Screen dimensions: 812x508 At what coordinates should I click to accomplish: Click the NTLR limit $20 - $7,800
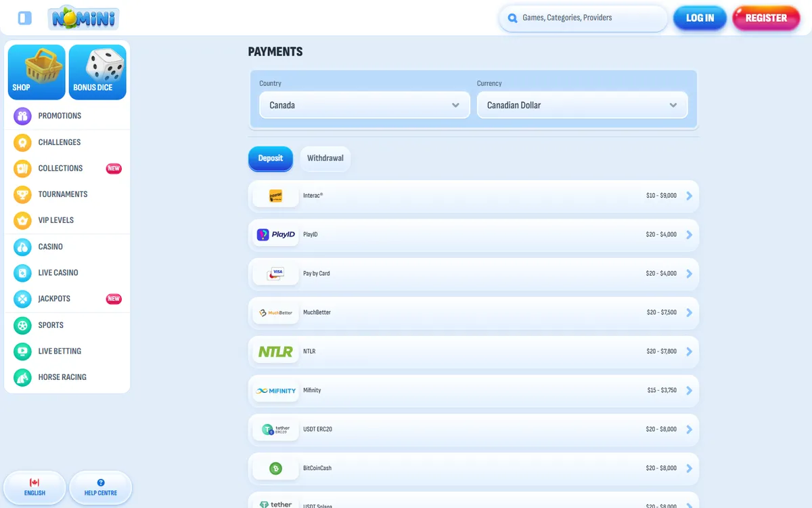(661, 352)
